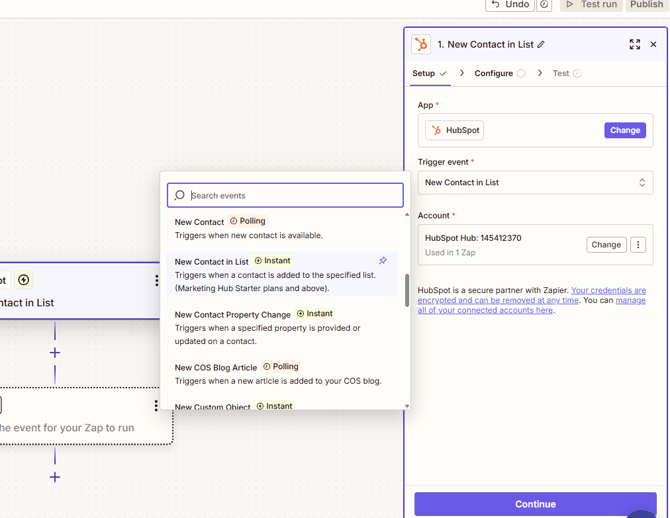Click the search magnifier icon
Screen dimensions: 670x518
click(179, 195)
